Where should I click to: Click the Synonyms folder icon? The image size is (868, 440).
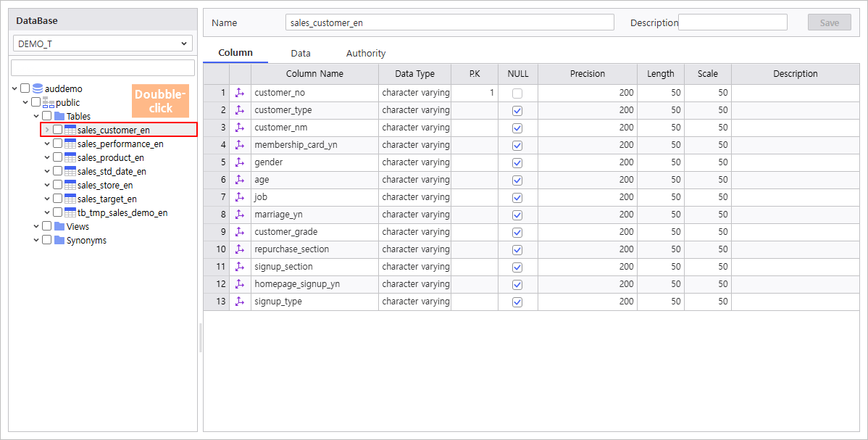[x=59, y=240]
